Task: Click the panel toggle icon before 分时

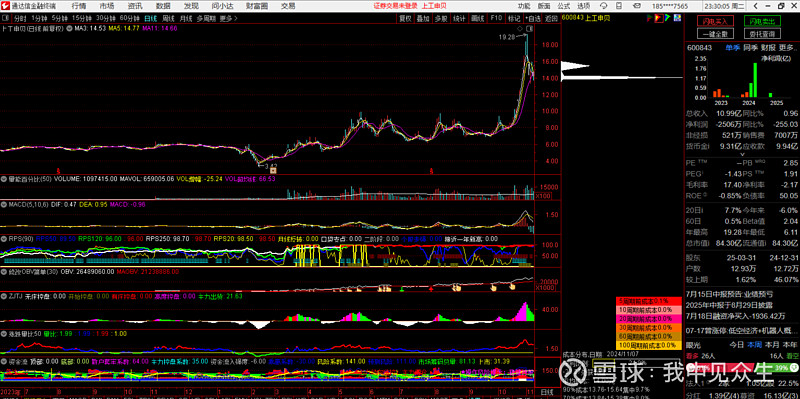Action: click(6, 18)
